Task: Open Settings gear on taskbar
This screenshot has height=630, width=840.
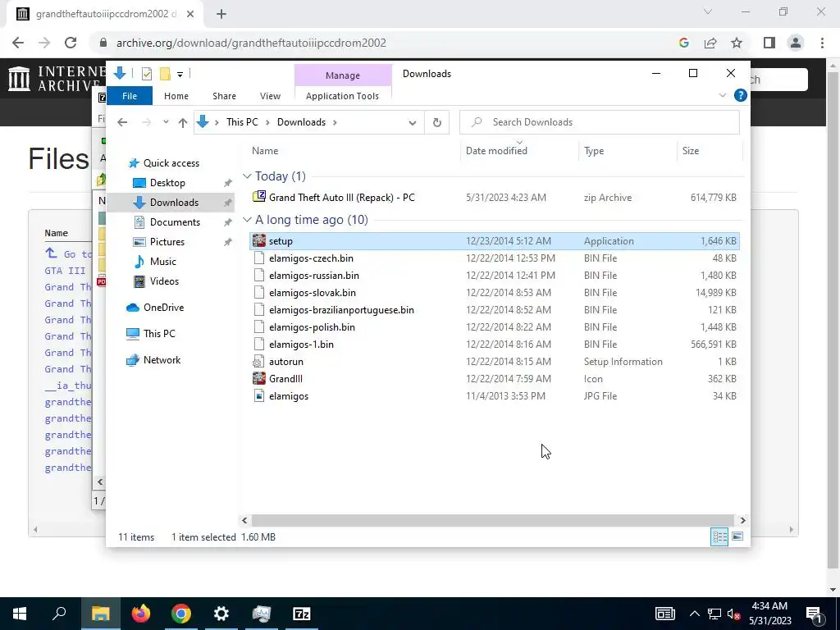Action: 221,614
